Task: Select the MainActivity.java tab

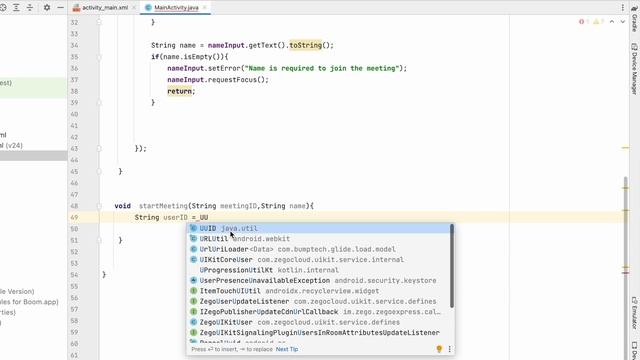Action: click(176, 7)
